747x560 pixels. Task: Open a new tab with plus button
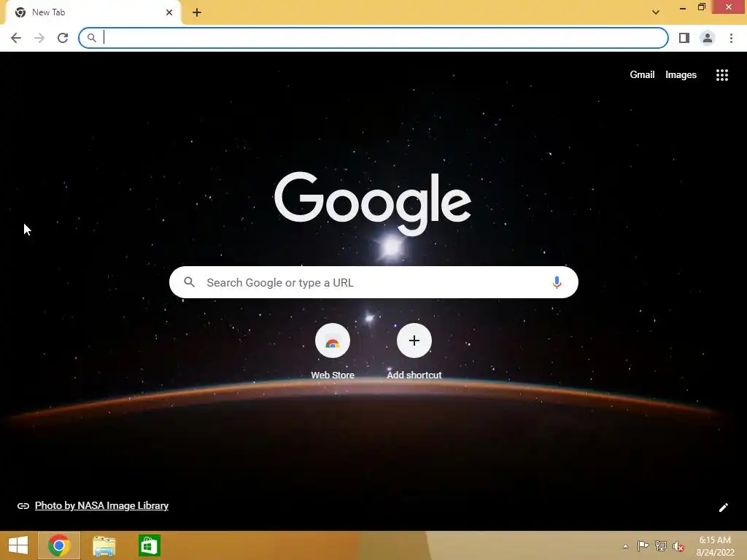pyautogui.click(x=197, y=12)
